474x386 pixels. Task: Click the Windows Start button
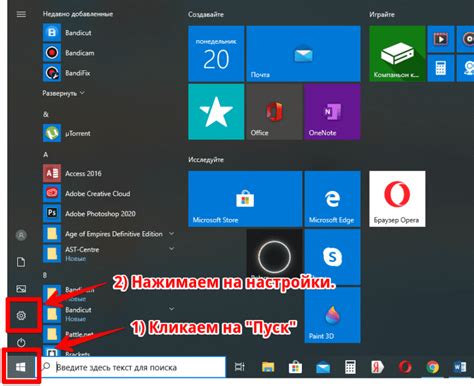point(21,367)
